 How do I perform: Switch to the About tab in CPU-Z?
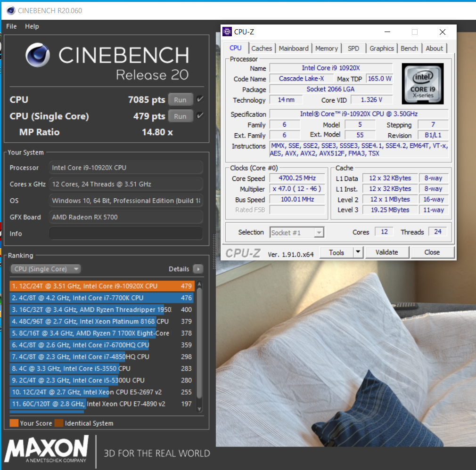click(434, 48)
